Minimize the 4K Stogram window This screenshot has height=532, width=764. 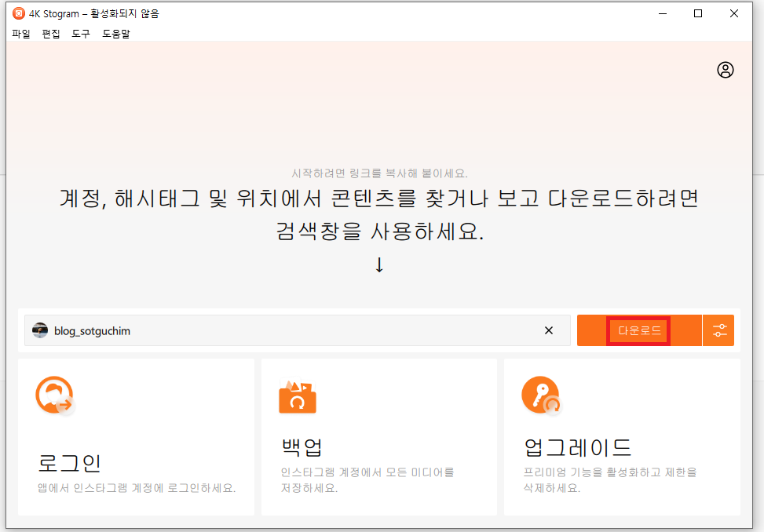pyautogui.click(x=663, y=13)
